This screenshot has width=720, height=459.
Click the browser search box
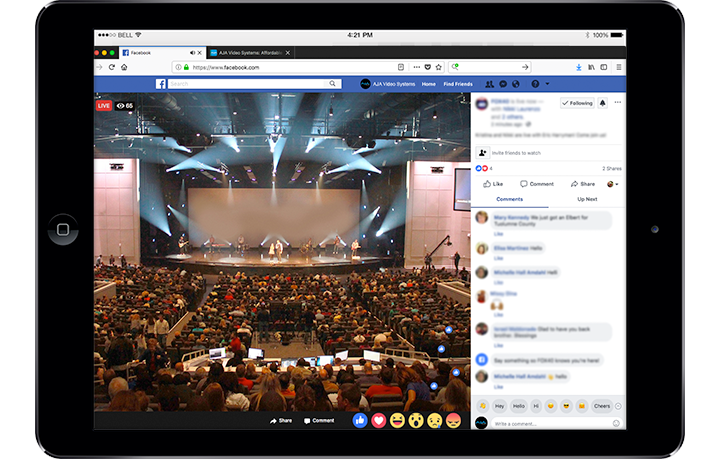(x=489, y=67)
